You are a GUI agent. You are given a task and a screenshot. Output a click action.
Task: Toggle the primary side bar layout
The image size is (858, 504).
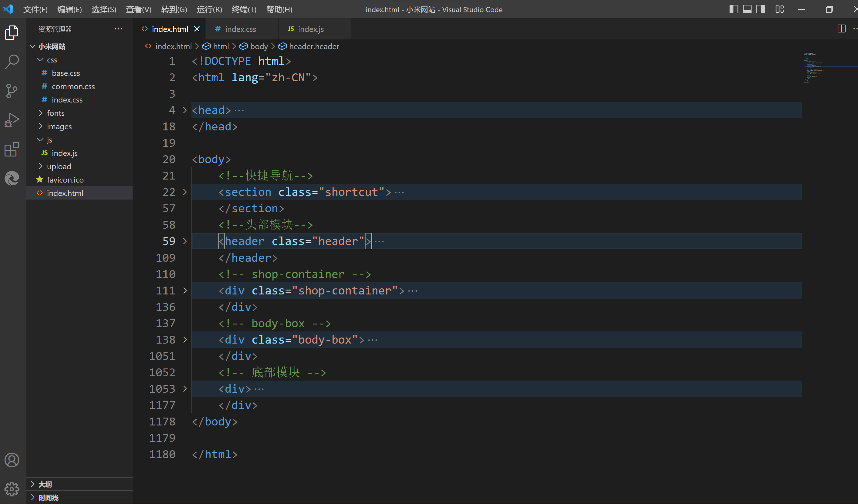(734, 9)
